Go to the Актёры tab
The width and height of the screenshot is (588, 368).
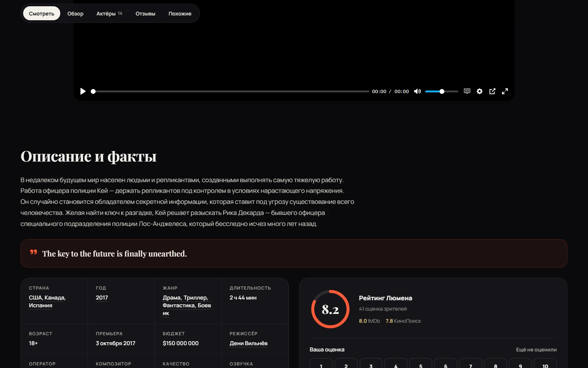(109, 14)
